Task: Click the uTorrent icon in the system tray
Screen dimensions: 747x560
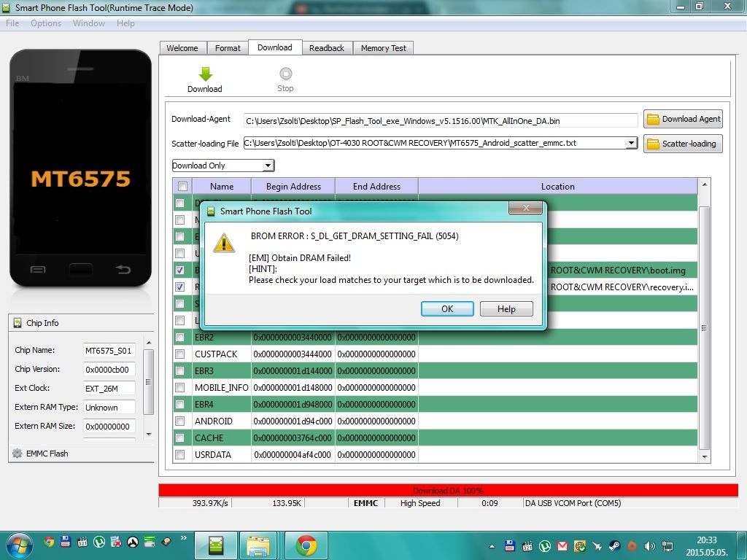Action: 545,546
